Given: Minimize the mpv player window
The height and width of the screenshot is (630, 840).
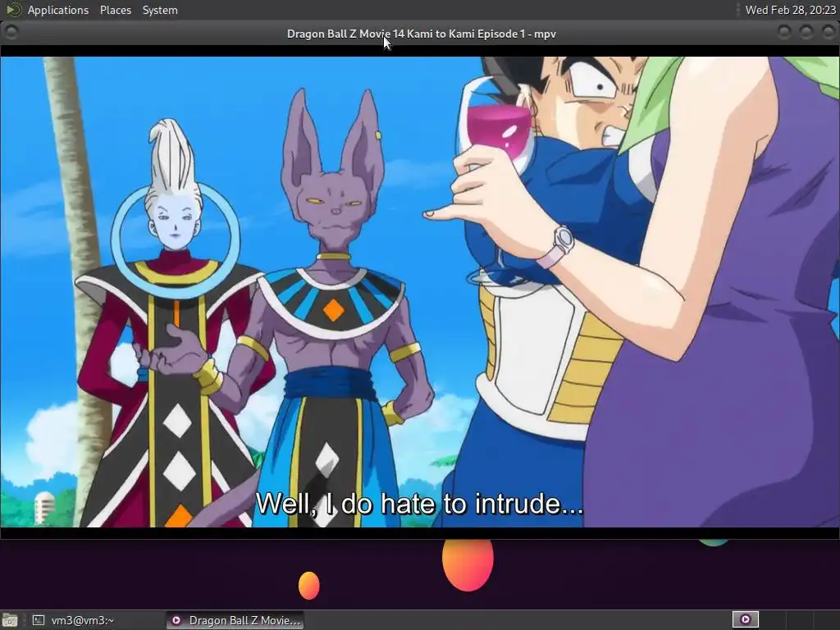Looking at the screenshot, I should tap(783, 33).
